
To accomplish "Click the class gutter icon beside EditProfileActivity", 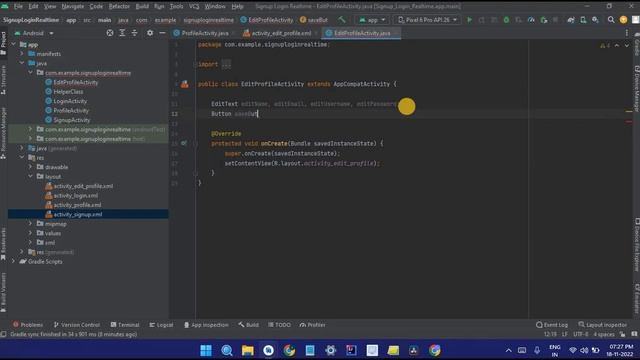I will point(185,84).
